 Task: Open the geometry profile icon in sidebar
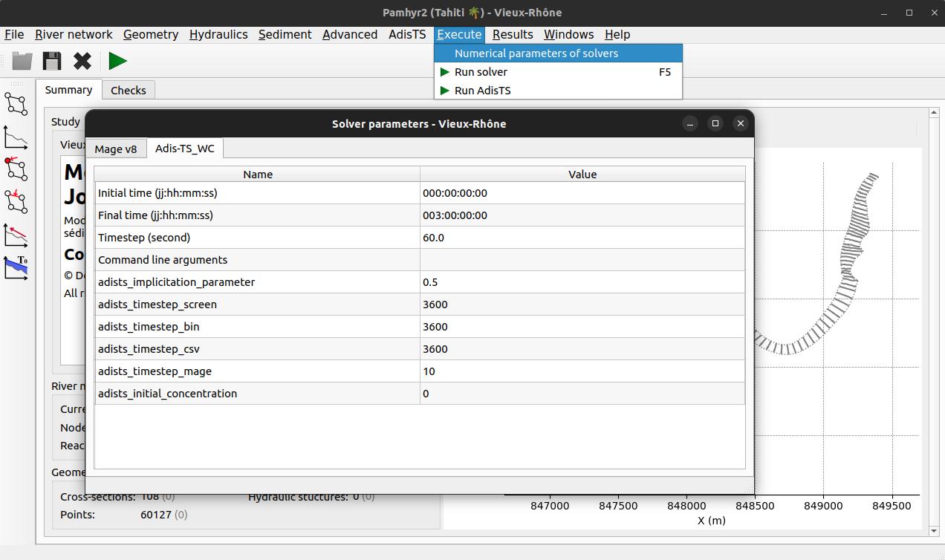pyautogui.click(x=16, y=137)
